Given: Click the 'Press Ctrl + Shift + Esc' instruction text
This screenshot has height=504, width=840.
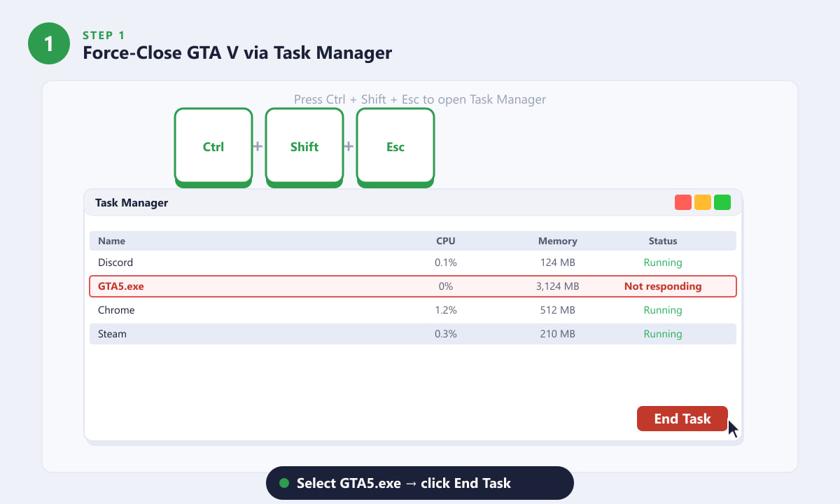Looking at the screenshot, I should [x=420, y=99].
